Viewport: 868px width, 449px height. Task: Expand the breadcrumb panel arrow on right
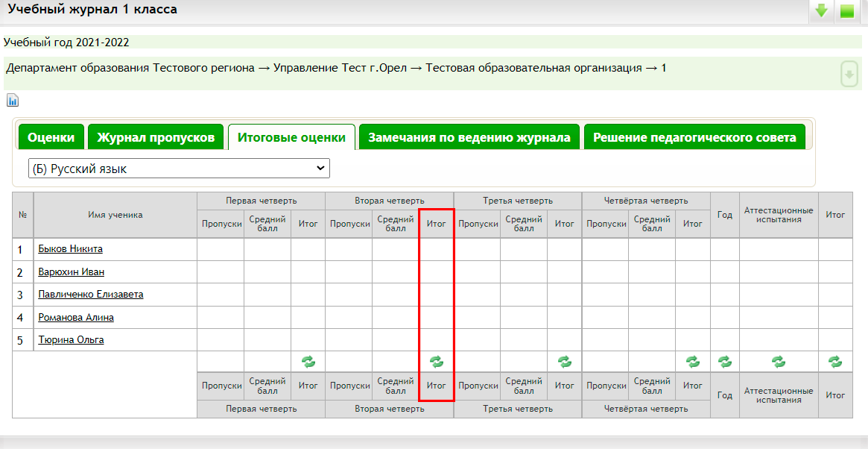tap(849, 75)
